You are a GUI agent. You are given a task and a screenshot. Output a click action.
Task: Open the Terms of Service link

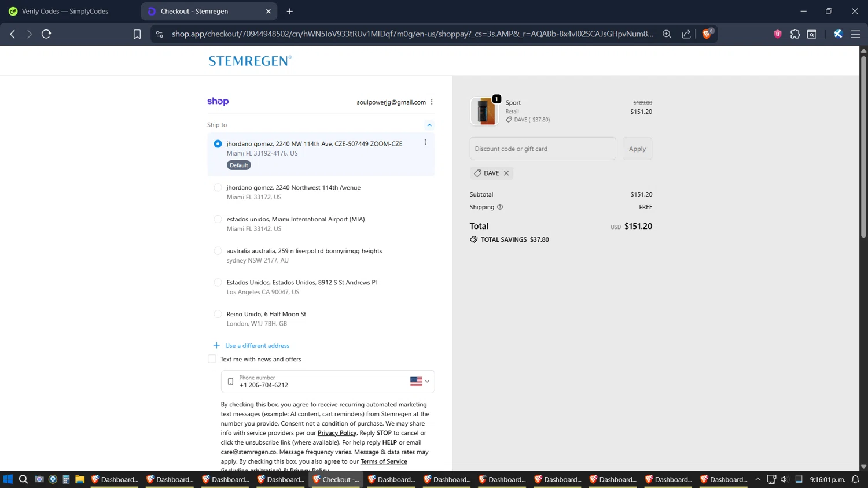point(384,461)
